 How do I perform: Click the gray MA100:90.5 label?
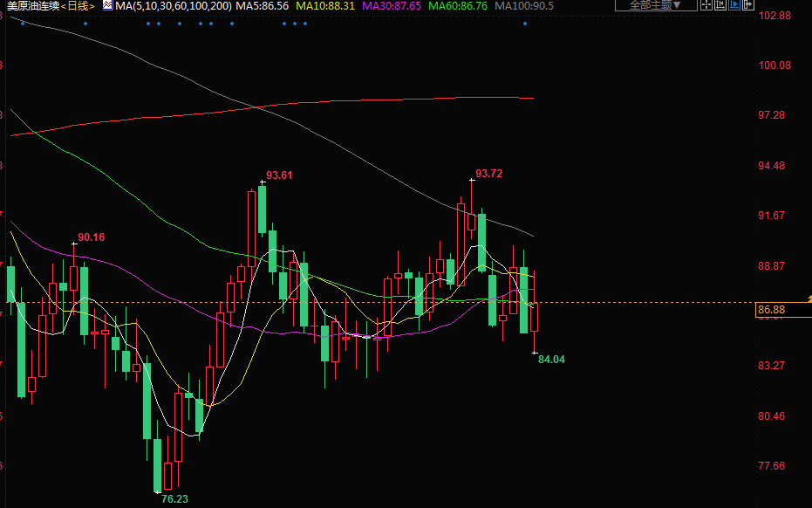point(524,5)
